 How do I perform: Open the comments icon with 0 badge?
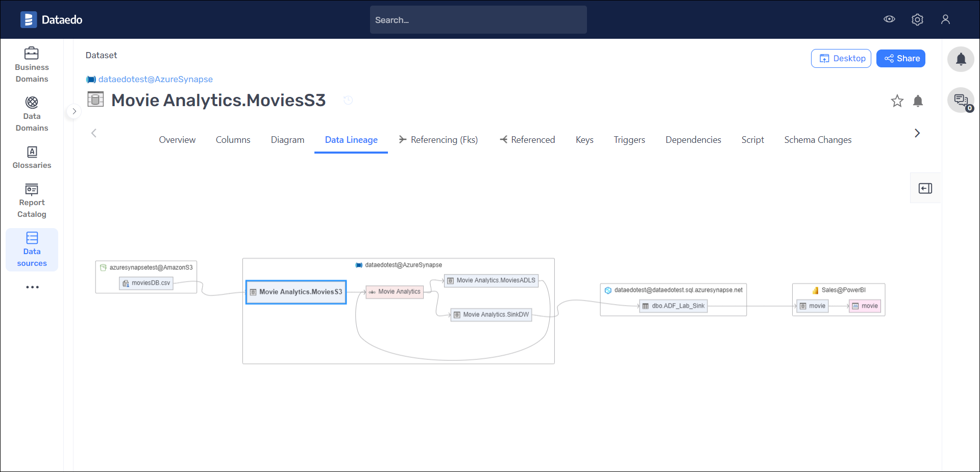point(961,100)
